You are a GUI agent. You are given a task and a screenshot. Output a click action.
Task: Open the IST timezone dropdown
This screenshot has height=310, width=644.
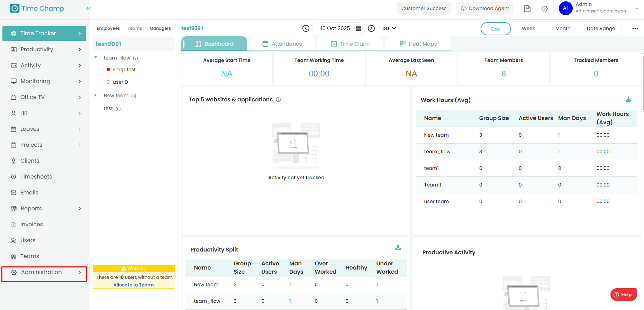tap(389, 28)
